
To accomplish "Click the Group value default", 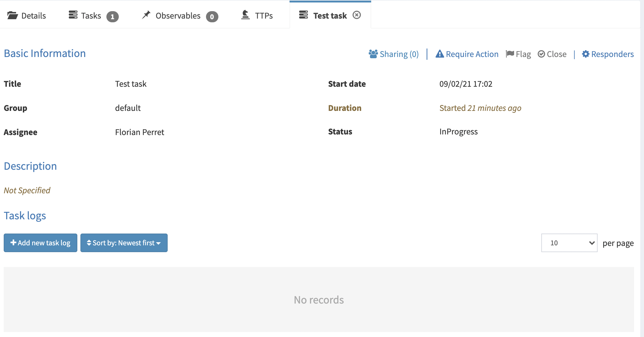I will pyautogui.click(x=128, y=108).
